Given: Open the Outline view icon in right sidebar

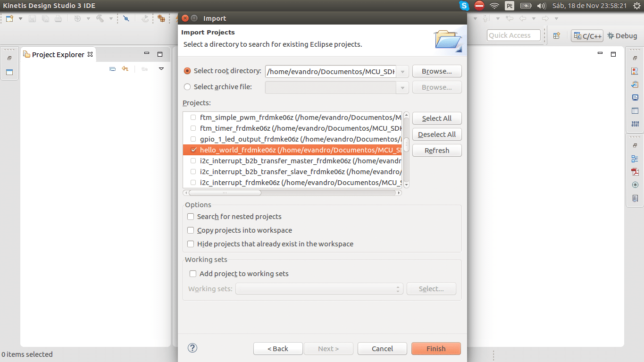Looking at the screenshot, I should click(x=635, y=159).
